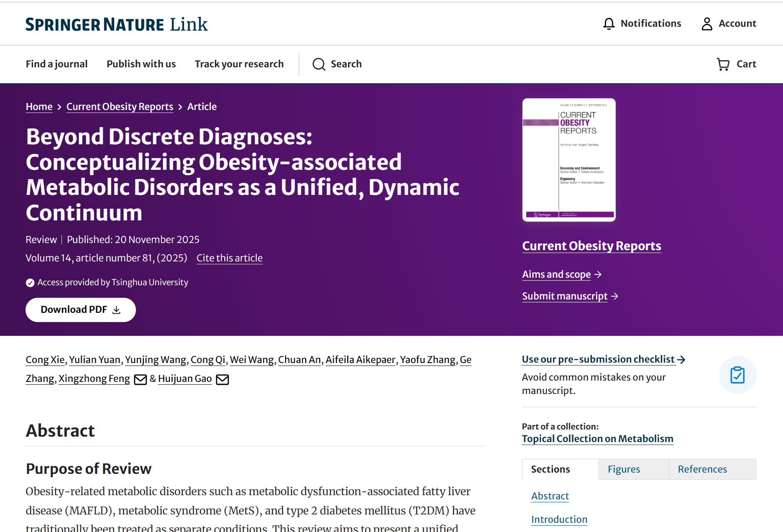Click Current Obesity Reports breadcrumb link

pyautogui.click(x=120, y=107)
